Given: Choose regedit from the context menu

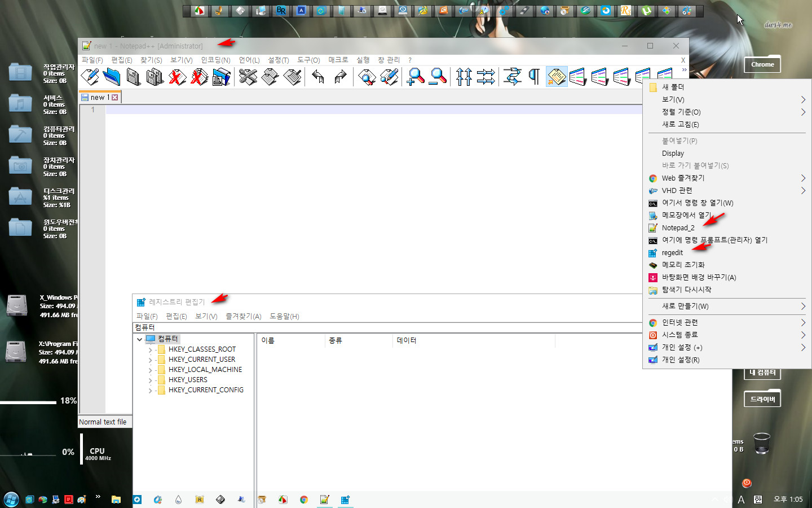Looking at the screenshot, I should pyautogui.click(x=727, y=252).
